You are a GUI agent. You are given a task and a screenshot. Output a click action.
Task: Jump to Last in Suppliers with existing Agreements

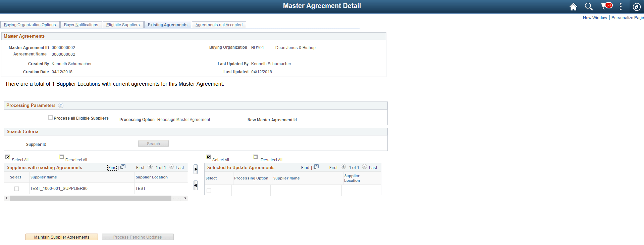(180, 168)
